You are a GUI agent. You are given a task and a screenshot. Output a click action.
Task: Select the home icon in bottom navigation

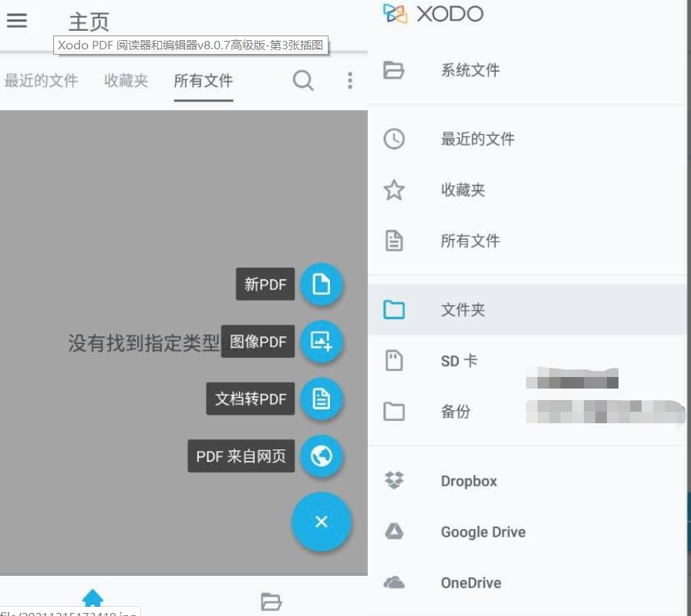pyautogui.click(x=93, y=596)
